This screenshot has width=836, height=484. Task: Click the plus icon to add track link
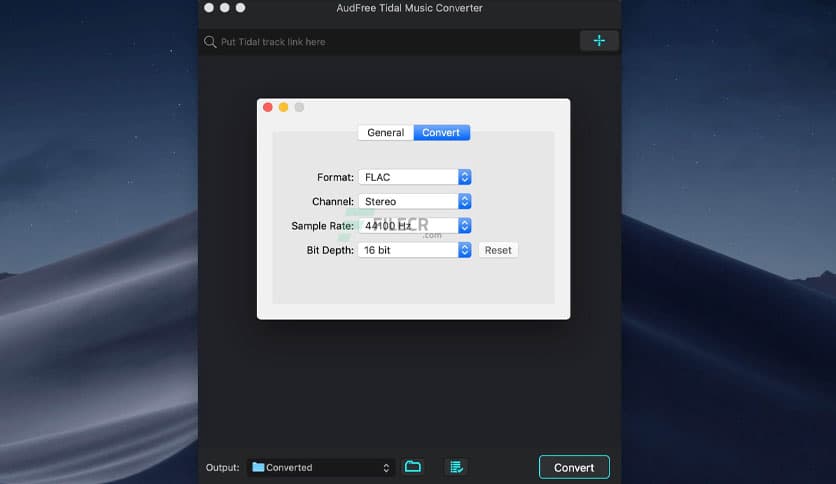point(599,41)
